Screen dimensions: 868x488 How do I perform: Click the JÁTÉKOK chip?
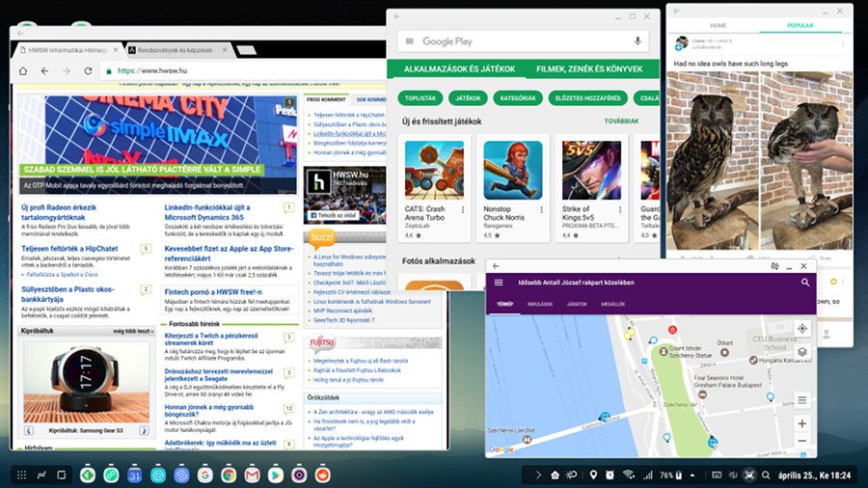point(469,98)
